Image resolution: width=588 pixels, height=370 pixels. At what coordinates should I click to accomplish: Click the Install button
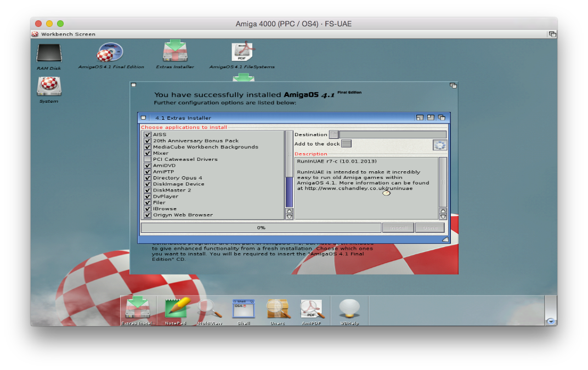coord(398,228)
